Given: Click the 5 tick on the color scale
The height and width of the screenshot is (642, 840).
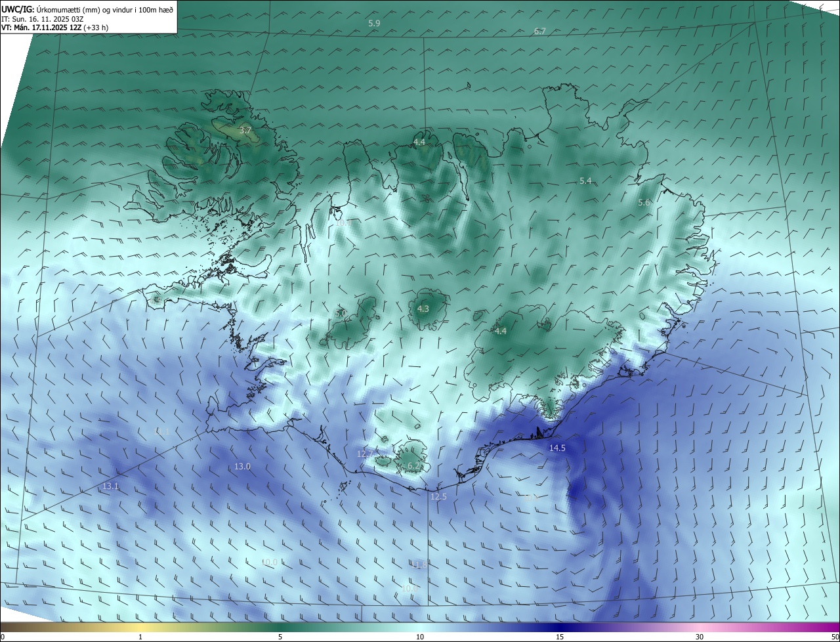Looking at the screenshot, I should [280, 637].
